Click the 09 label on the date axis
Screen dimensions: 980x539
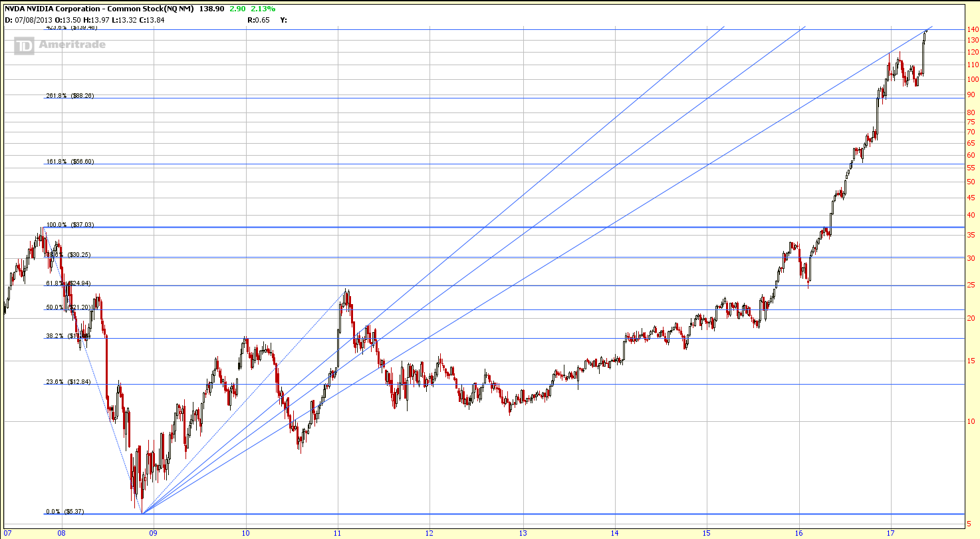[x=152, y=532]
